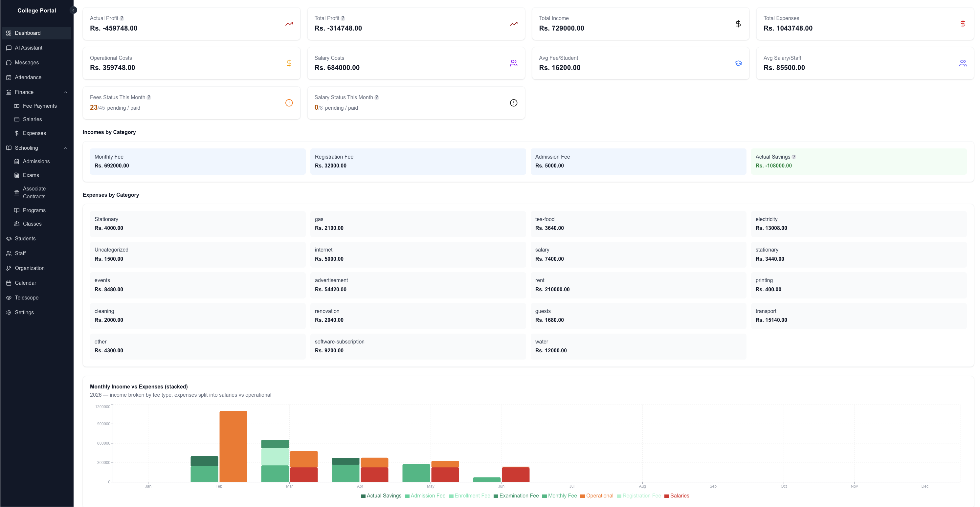The width and height of the screenshot is (980, 507).
Task: Click the orange February Operational bar
Action: click(233, 446)
